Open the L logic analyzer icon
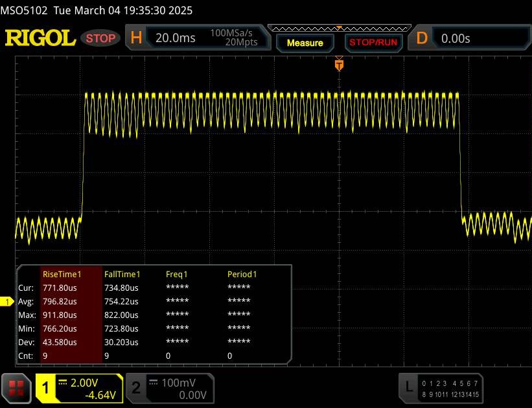This screenshot has height=408, width=532. click(408, 387)
